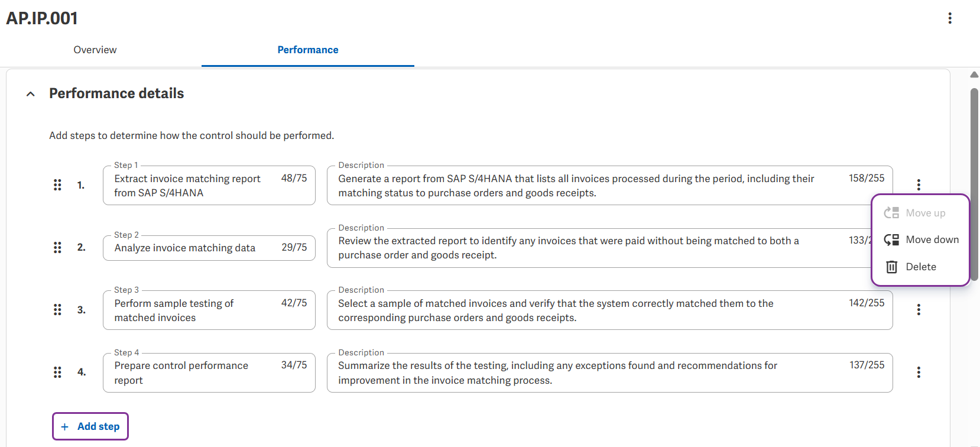Click the drag handle for step 1
The image size is (980, 447).
tap(57, 185)
